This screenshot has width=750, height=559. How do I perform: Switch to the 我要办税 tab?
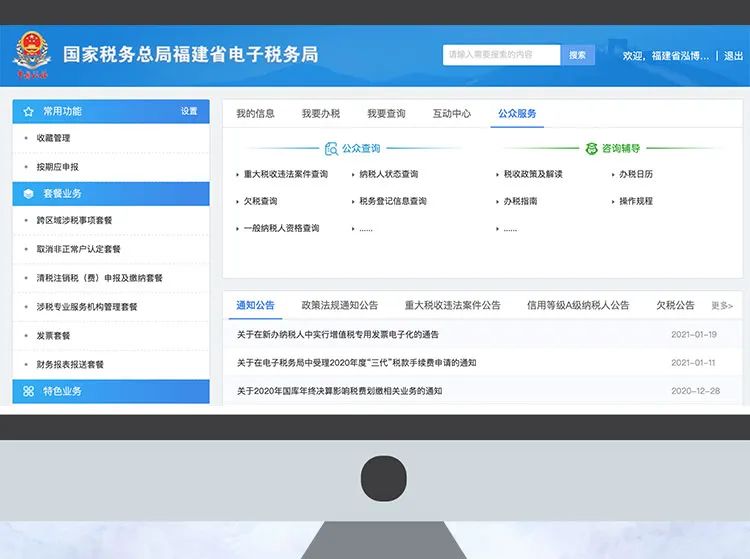[x=321, y=114]
